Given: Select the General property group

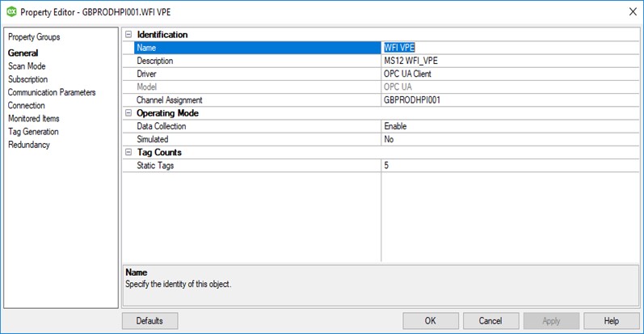Looking at the screenshot, I should tap(23, 53).
